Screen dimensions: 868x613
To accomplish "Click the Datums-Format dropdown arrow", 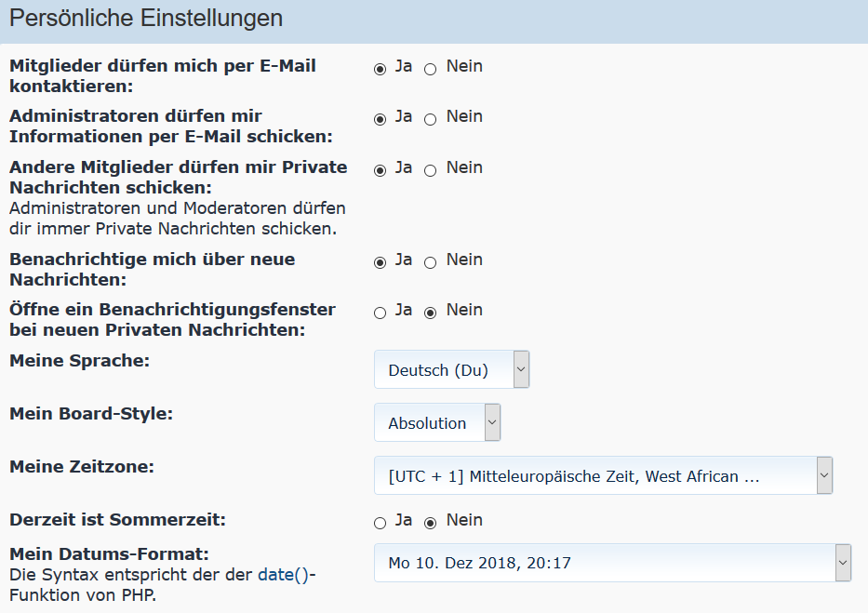I will click(x=843, y=563).
